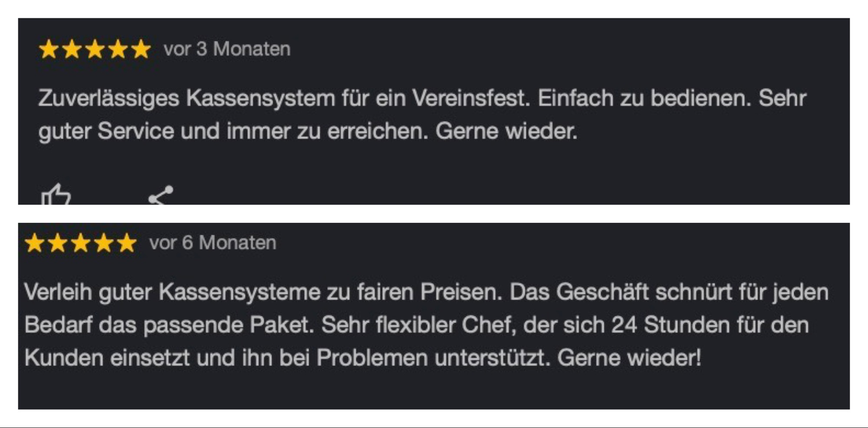The width and height of the screenshot is (868, 428).
Task: Tap fourth star in the 'vor 3 Monaten' rating
Action: (118, 49)
